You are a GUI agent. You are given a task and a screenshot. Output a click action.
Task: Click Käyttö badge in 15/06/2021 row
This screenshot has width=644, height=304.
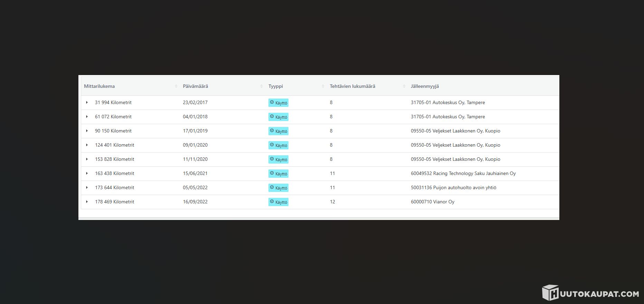tap(278, 174)
